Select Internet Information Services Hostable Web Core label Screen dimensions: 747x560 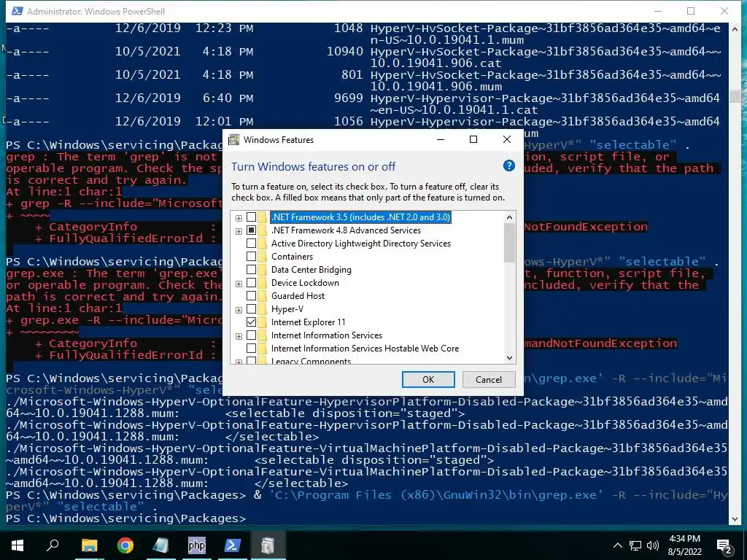pos(365,349)
